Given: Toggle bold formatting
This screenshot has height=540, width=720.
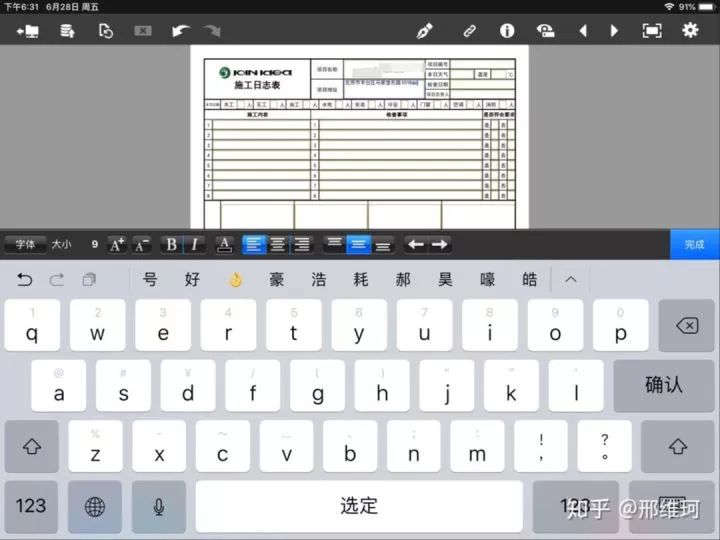Looking at the screenshot, I should [x=171, y=244].
